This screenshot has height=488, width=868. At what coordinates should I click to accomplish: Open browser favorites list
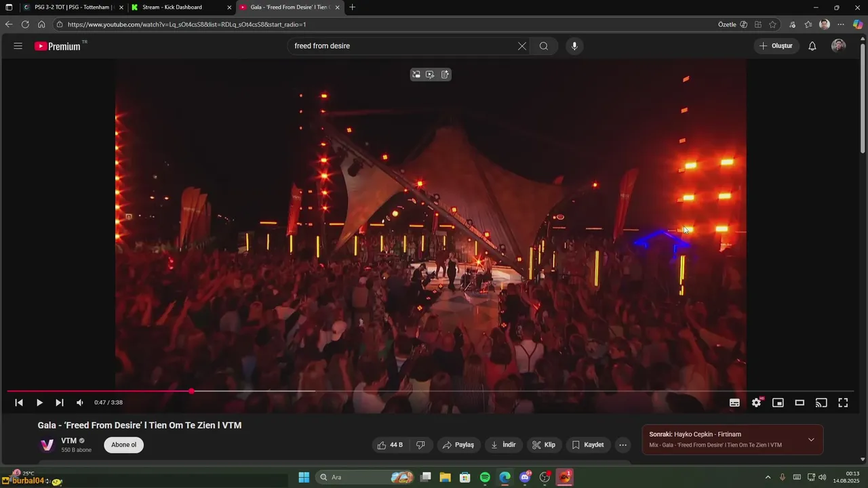click(808, 24)
